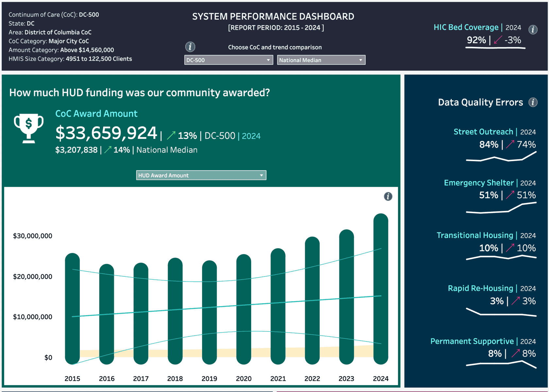Click the Data Quality Errors heading
Image resolution: width=549 pixels, height=392 pixels.
pyautogui.click(x=480, y=102)
